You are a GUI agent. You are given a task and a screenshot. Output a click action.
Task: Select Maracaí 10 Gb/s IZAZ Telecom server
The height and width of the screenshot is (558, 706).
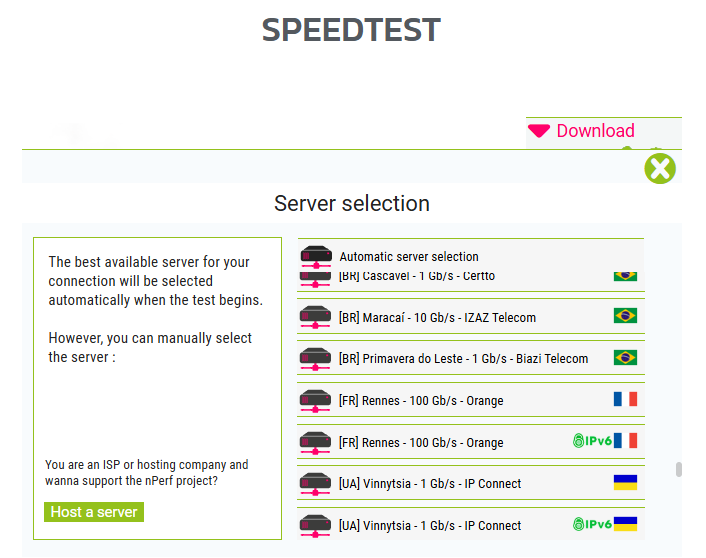click(437, 317)
